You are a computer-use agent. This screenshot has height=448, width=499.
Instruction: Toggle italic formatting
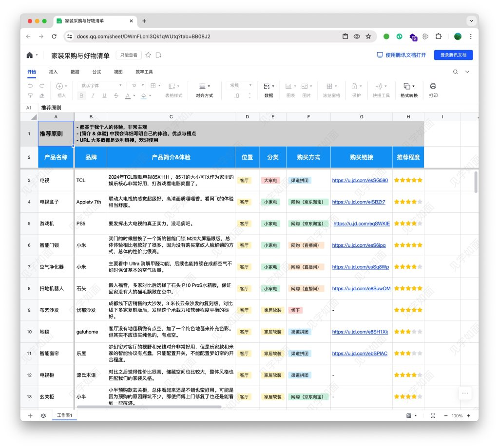[x=93, y=95]
